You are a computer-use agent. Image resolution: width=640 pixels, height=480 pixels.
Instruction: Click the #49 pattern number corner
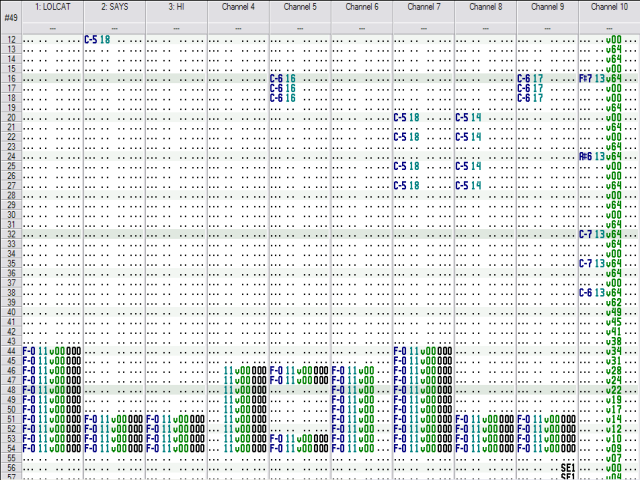point(11,18)
